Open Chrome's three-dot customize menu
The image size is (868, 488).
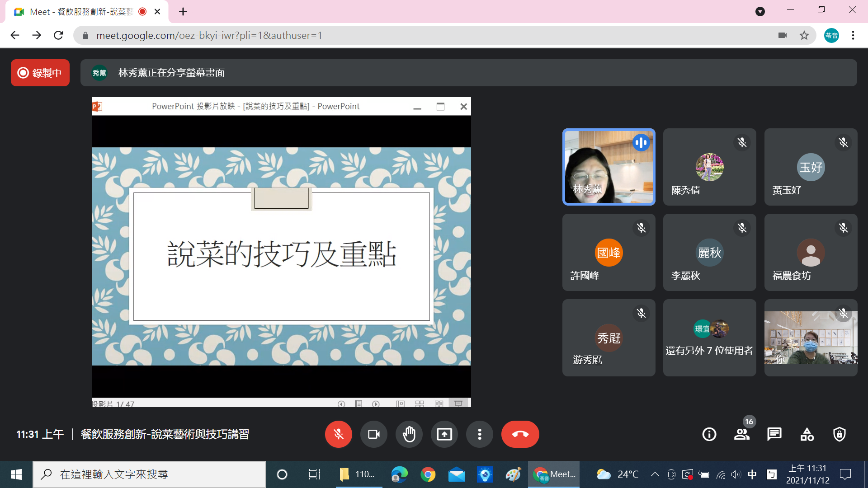click(853, 35)
